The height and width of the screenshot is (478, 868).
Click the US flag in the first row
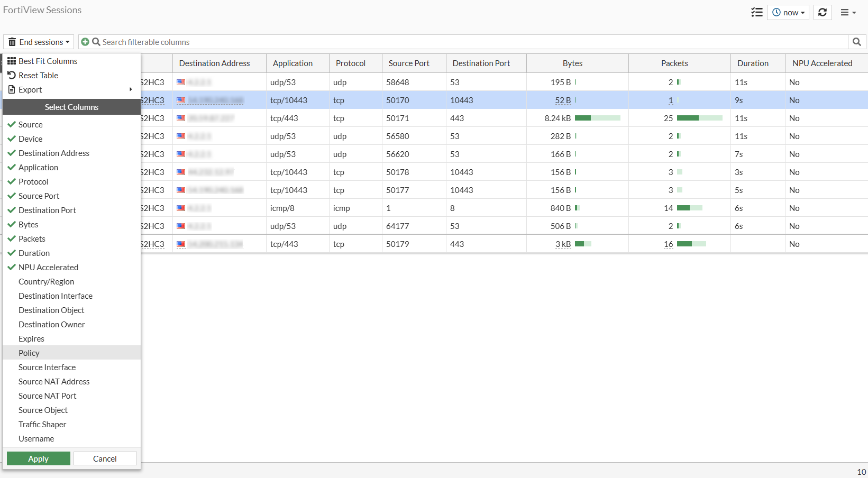click(181, 82)
